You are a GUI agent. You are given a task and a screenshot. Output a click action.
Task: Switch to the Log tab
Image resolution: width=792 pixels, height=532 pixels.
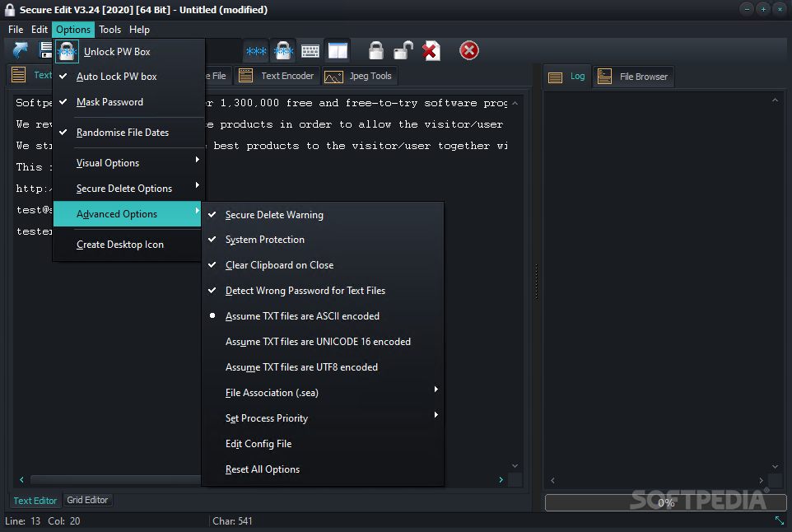566,77
